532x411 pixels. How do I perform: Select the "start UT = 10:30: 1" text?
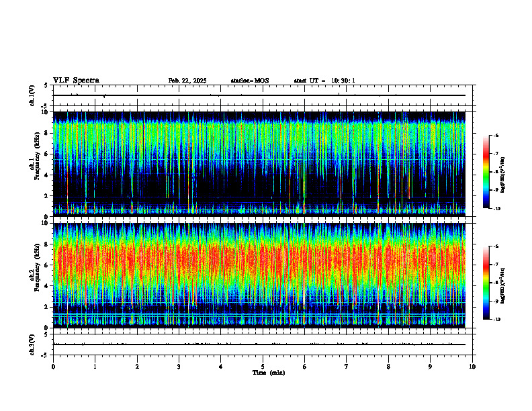(x=324, y=81)
